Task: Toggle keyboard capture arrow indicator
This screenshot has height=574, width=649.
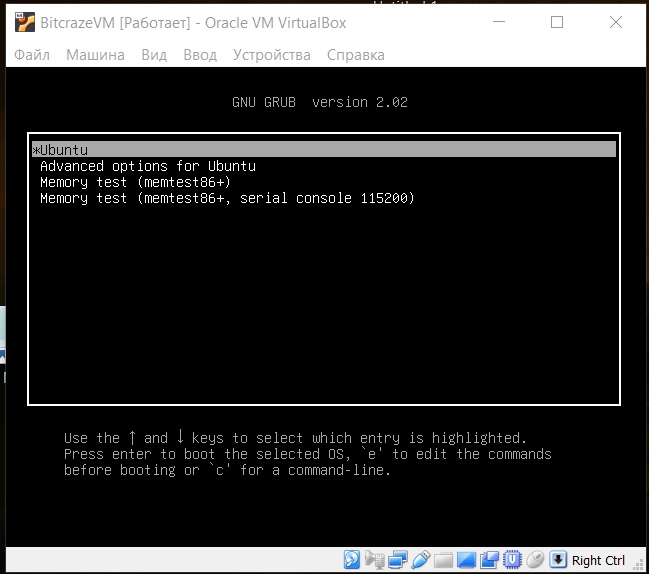Action: [x=559, y=560]
